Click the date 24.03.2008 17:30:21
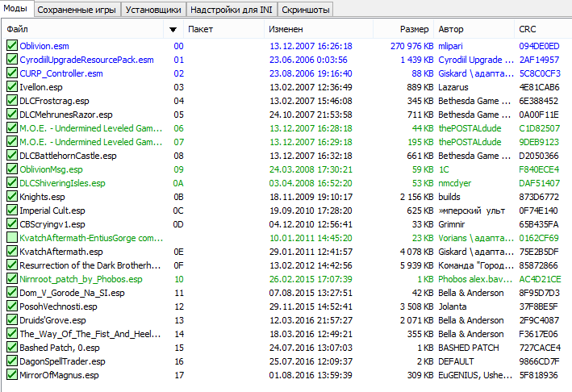Viewport: 572px width, 392px height. click(311, 169)
